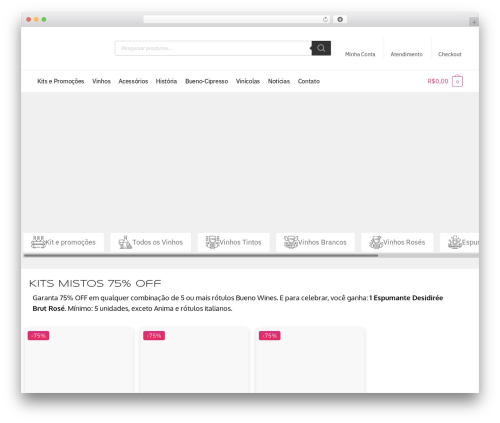Open the História page
The image size is (500, 423).
point(166,81)
